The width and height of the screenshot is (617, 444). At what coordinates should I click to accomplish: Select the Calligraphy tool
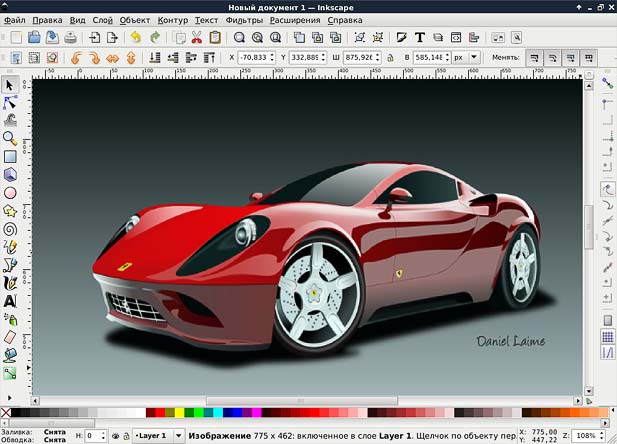coord(10,283)
